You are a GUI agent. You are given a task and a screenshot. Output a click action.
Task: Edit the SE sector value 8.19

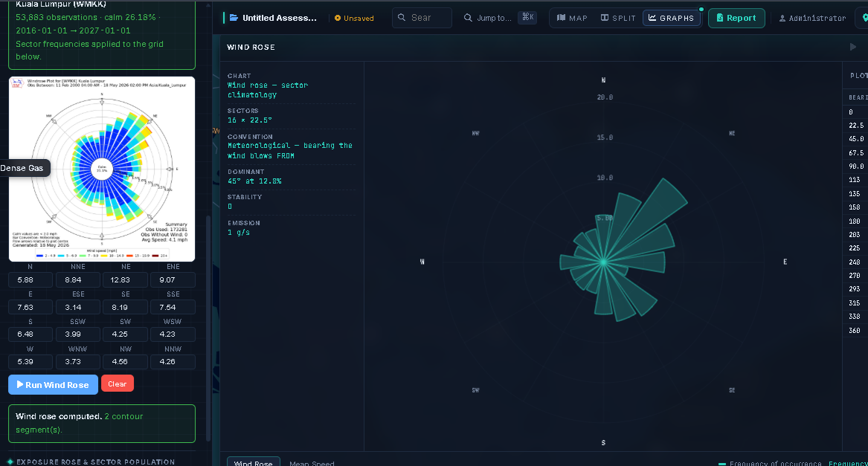[x=125, y=307]
